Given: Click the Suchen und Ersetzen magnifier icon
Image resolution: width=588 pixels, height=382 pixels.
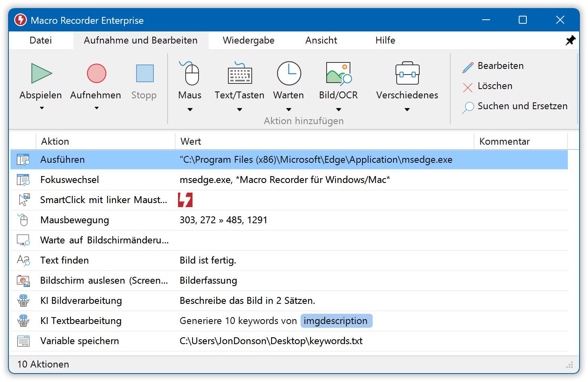Looking at the screenshot, I should point(468,106).
